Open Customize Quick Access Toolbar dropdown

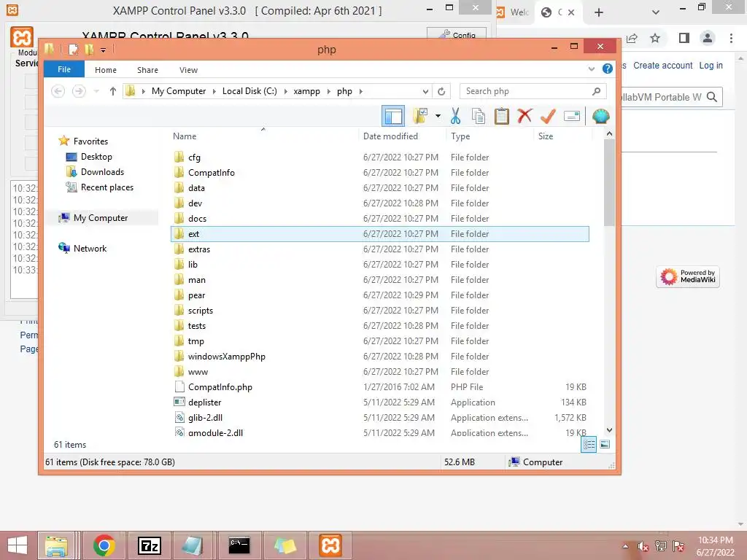click(x=103, y=50)
